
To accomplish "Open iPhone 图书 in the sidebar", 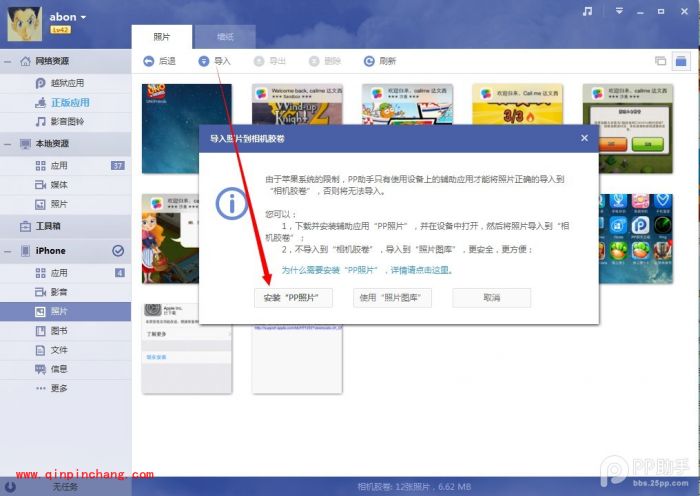I will tap(65, 331).
